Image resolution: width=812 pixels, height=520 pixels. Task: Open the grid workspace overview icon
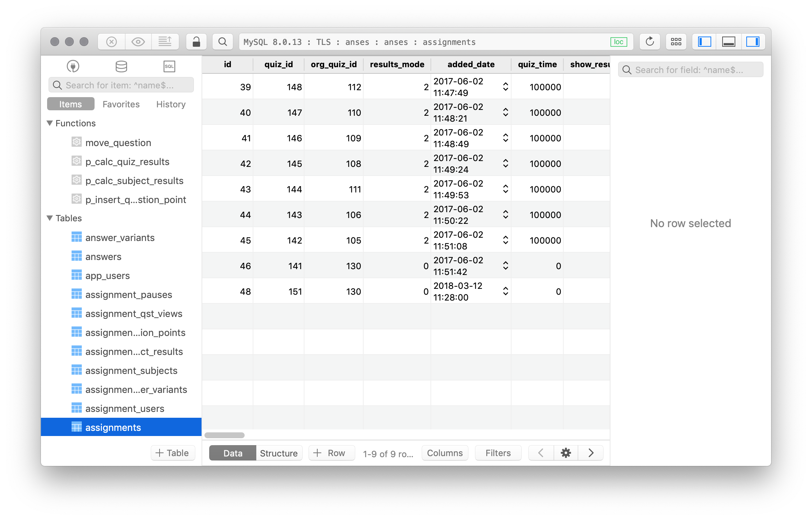point(676,42)
